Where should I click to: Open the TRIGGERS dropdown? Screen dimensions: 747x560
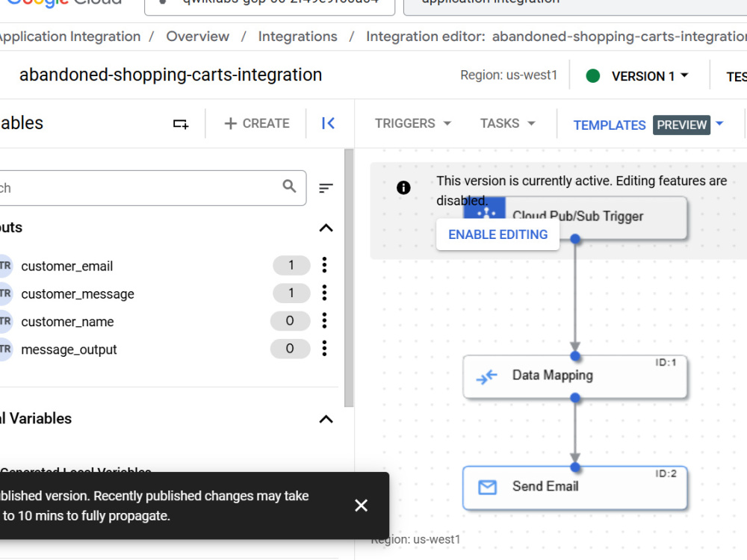click(x=412, y=124)
